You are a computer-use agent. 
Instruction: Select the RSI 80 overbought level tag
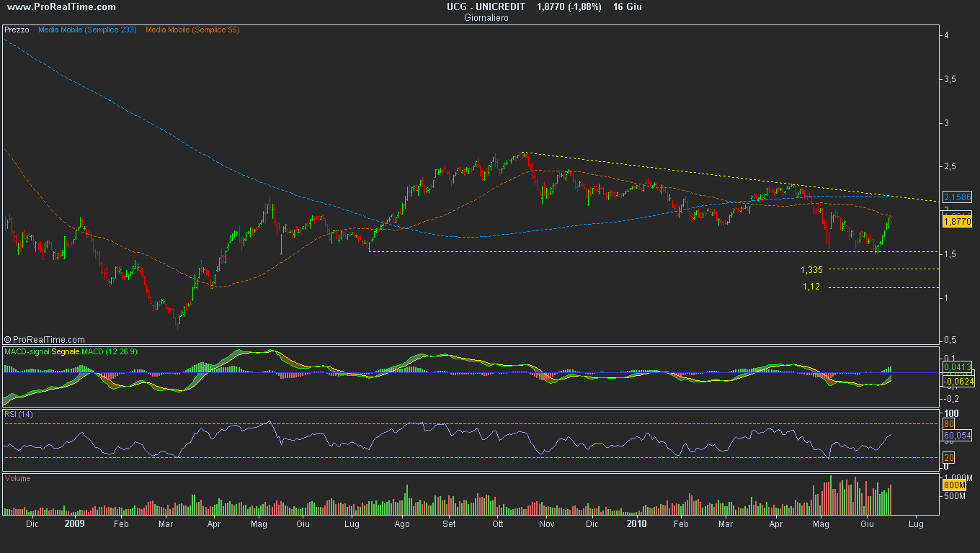tap(948, 424)
